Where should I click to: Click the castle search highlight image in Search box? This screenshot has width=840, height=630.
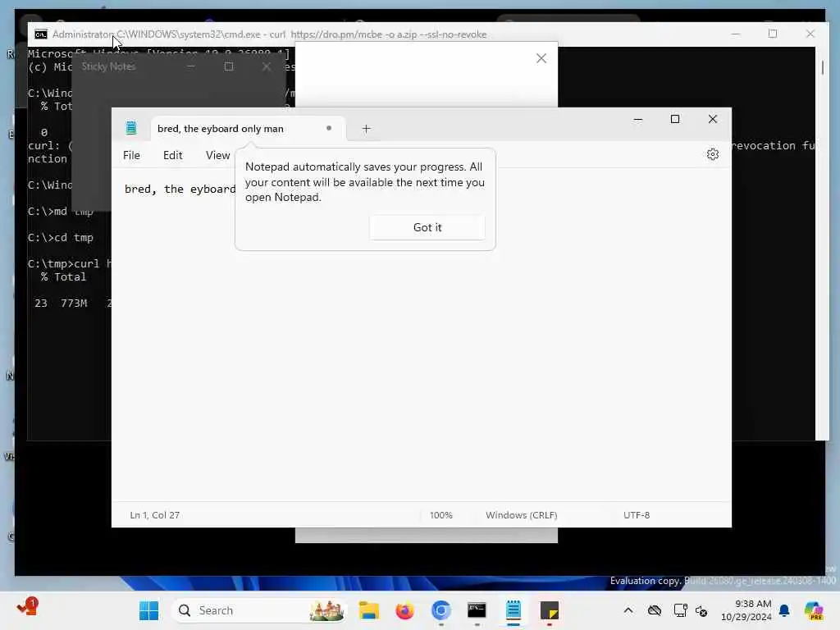[x=326, y=610]
